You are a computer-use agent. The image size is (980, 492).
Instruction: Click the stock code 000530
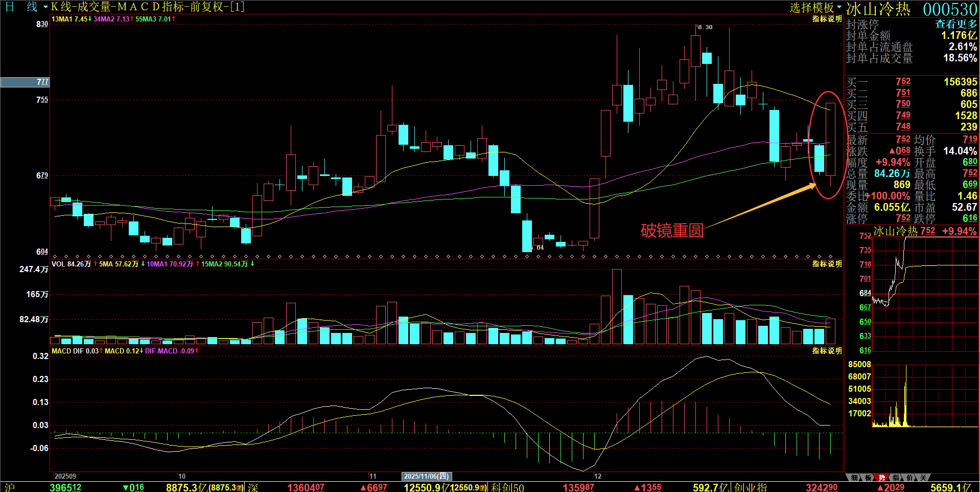pos(950,9)
